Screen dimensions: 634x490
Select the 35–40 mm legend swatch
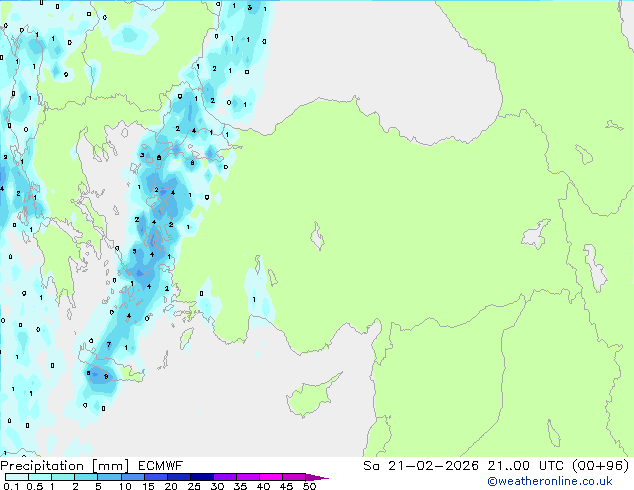click(247, 477)
